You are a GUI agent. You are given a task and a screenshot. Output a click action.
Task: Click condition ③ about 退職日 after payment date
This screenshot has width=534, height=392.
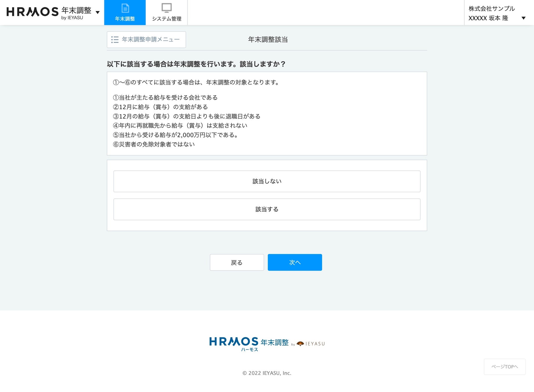click(187, 116)
